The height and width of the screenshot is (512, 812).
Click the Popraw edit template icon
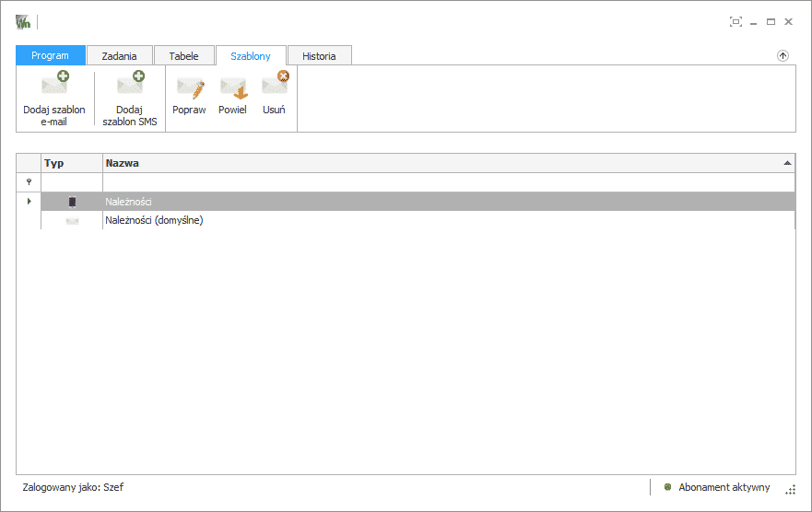click(190, 87)
